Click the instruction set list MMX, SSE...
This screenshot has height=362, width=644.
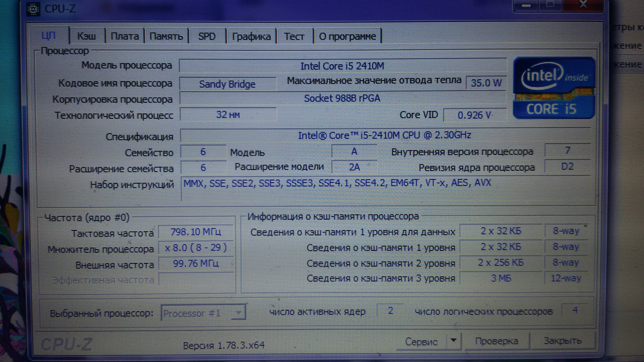point(386,189)
